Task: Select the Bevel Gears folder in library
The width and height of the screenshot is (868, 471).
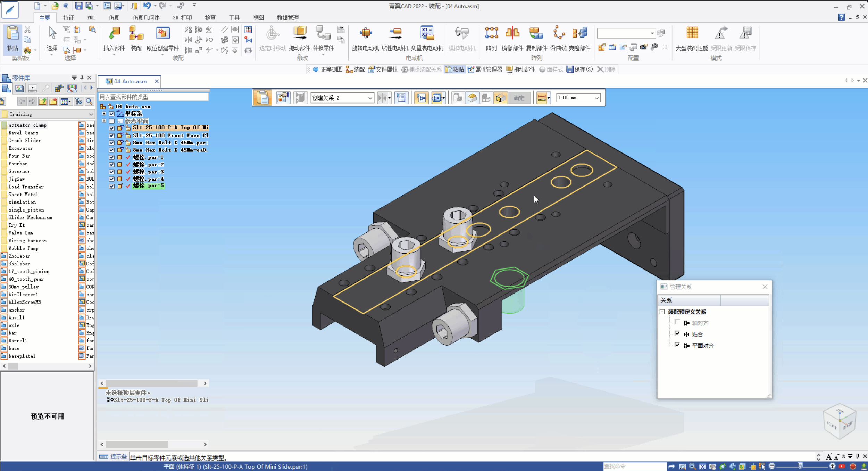Action: point(23,133)
